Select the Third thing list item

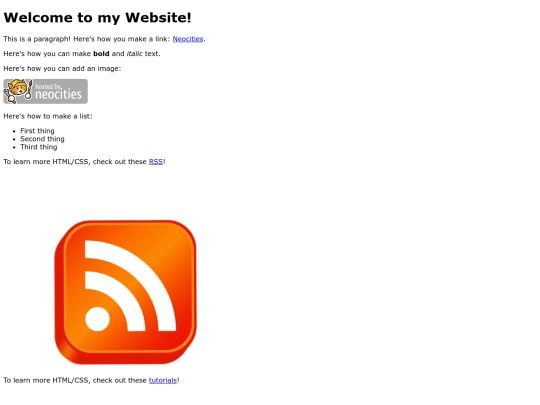tap(39, 147)
